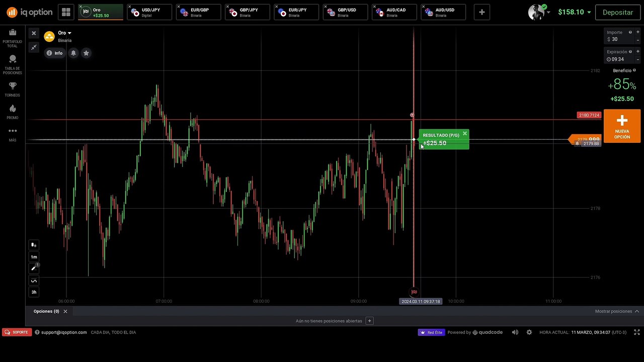Change the 1m candle interval setting
This screenshot has width=644, height=362.
[x=34, y=257]
